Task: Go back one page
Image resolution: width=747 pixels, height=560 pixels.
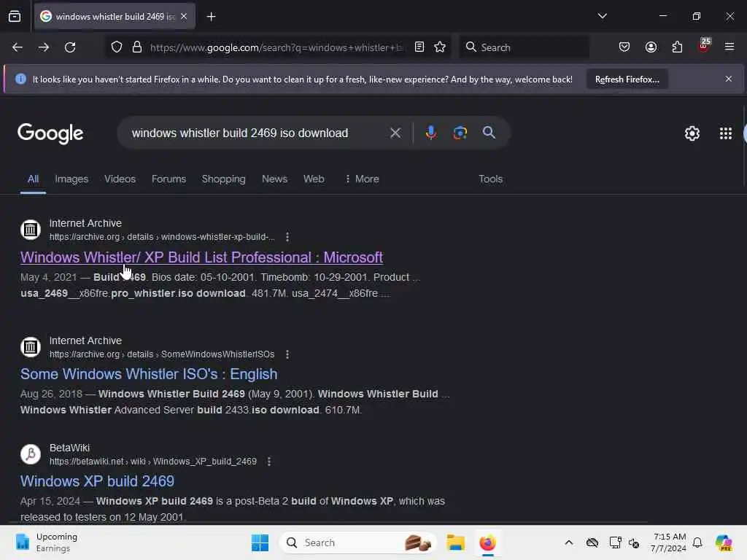Action: click(x=18, y=47)
